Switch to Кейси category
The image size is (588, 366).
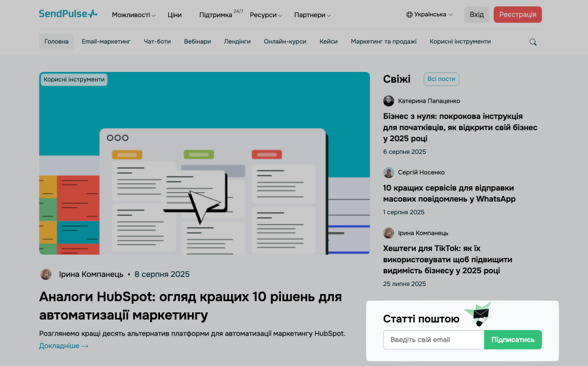(328, 42)
